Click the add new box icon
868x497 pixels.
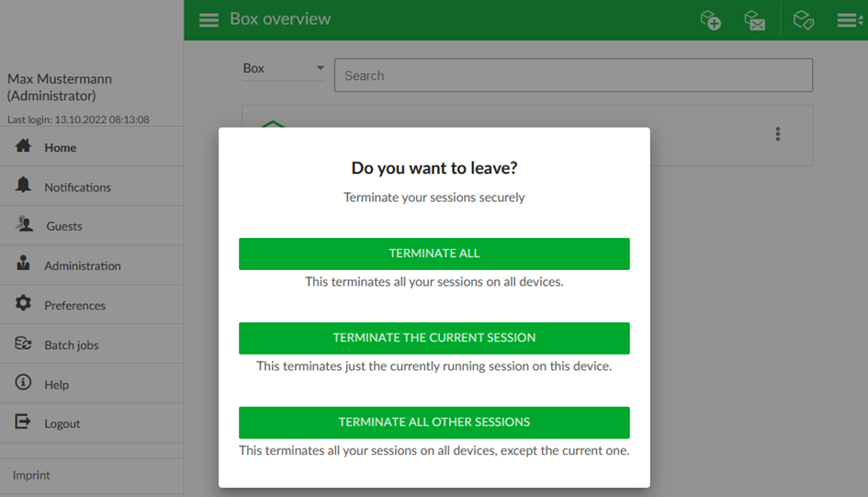click(x=710, y=20)
